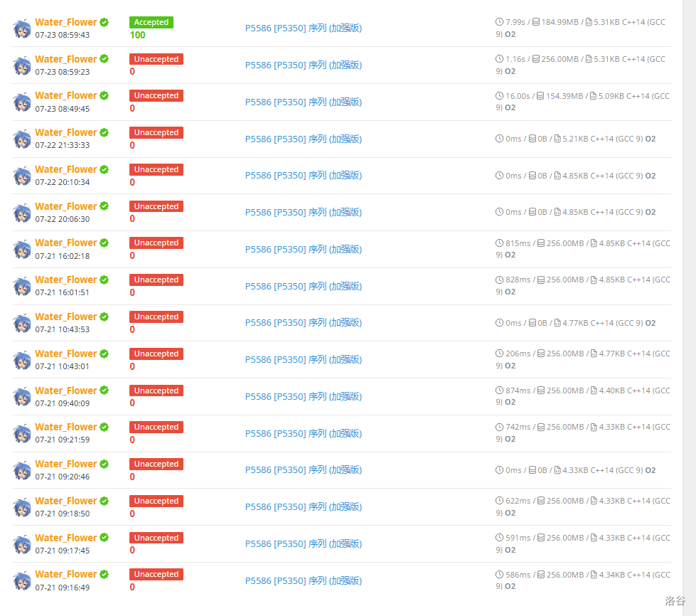Open the green Accepted status badge
Screen dimensions: 696x616
[151, 22]
